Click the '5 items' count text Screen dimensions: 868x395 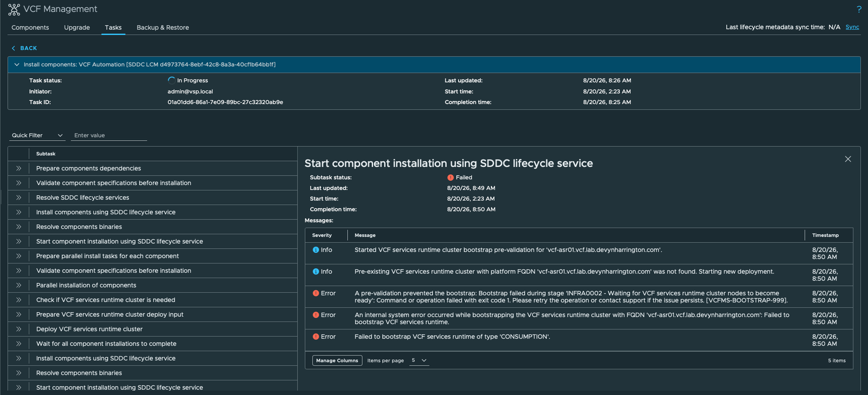[x=837, y=360]
